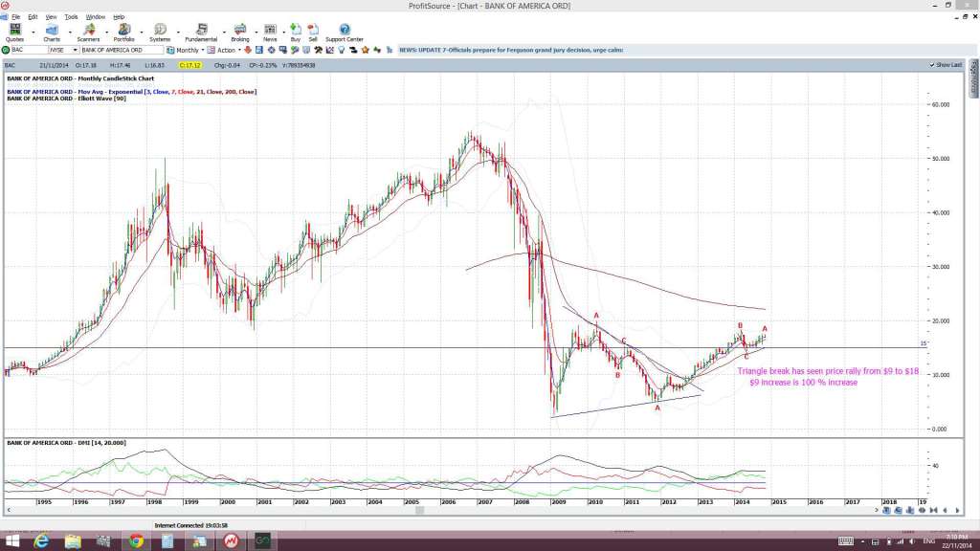
Task: Expand the Scanners dropdown arrow
Action: 107,32
